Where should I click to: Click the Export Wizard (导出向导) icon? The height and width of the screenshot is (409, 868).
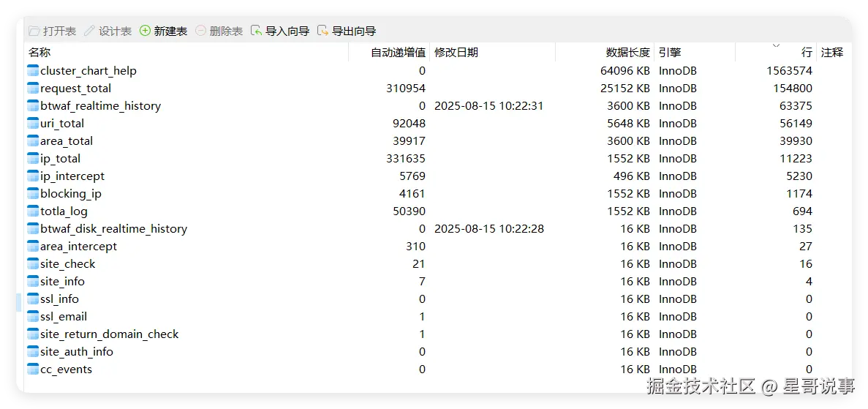(322, 31)
